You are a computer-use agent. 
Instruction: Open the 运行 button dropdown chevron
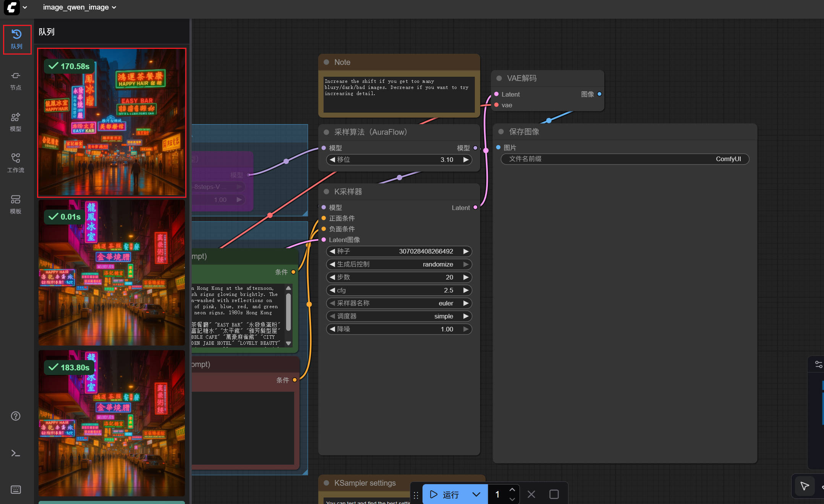[476, 494]
